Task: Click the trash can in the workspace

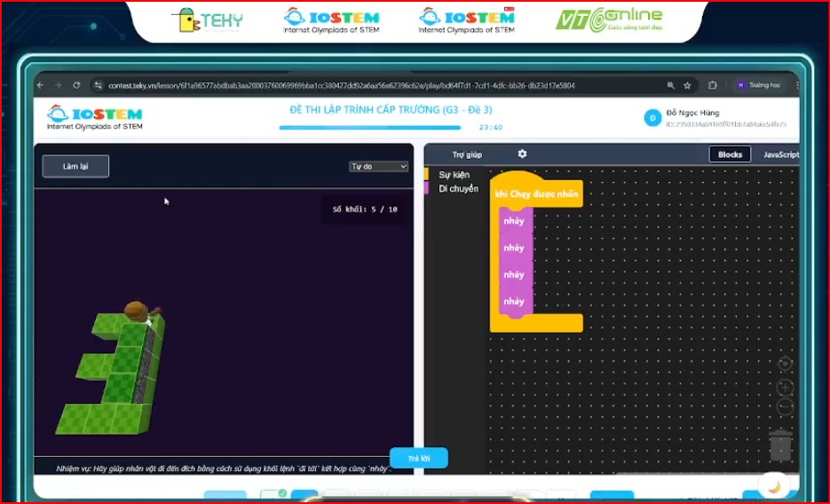Action: click(x=780, y=445)
